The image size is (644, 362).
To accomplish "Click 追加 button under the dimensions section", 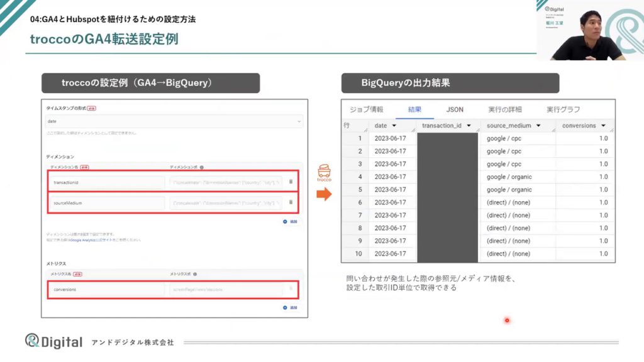I will [x=290, y=222].
